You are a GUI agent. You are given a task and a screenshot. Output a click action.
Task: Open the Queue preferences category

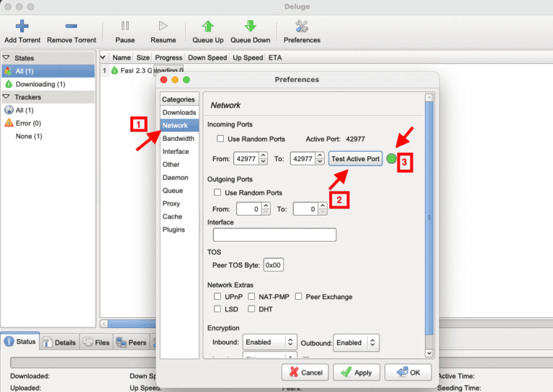click(179, 191)
